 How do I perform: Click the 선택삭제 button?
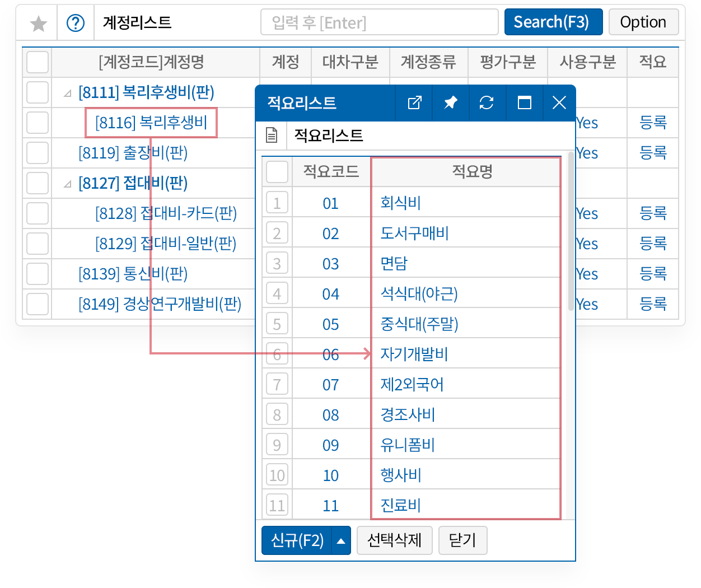pos(395,540)
